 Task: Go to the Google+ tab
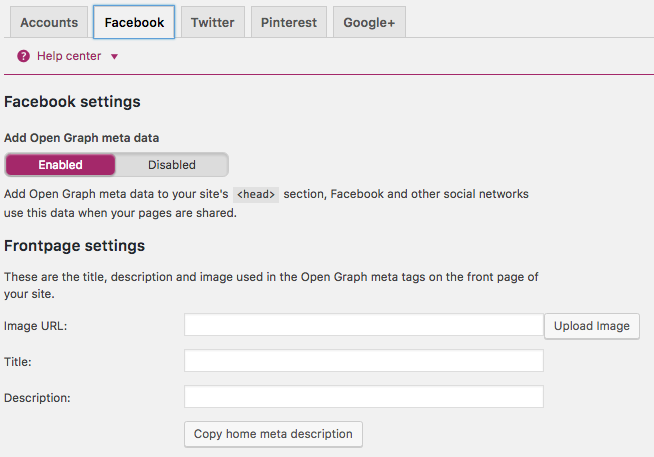pyautogui.click(x=369, y=22)
